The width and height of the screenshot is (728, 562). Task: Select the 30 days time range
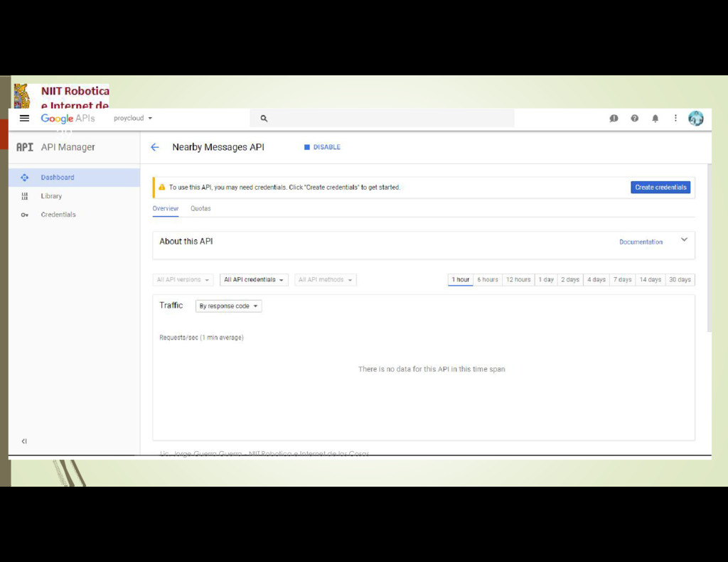pos(680,280)
